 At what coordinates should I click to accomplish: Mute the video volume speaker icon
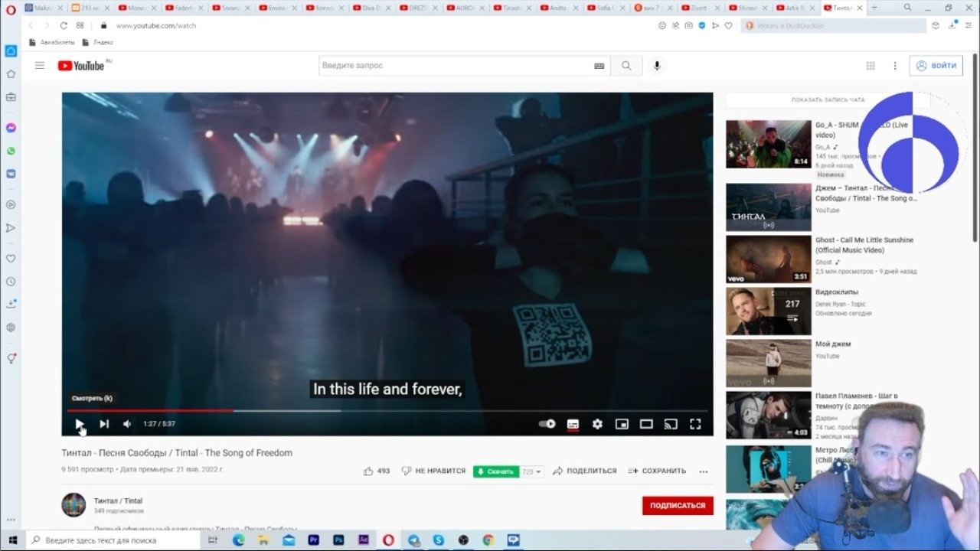(127, 424)
